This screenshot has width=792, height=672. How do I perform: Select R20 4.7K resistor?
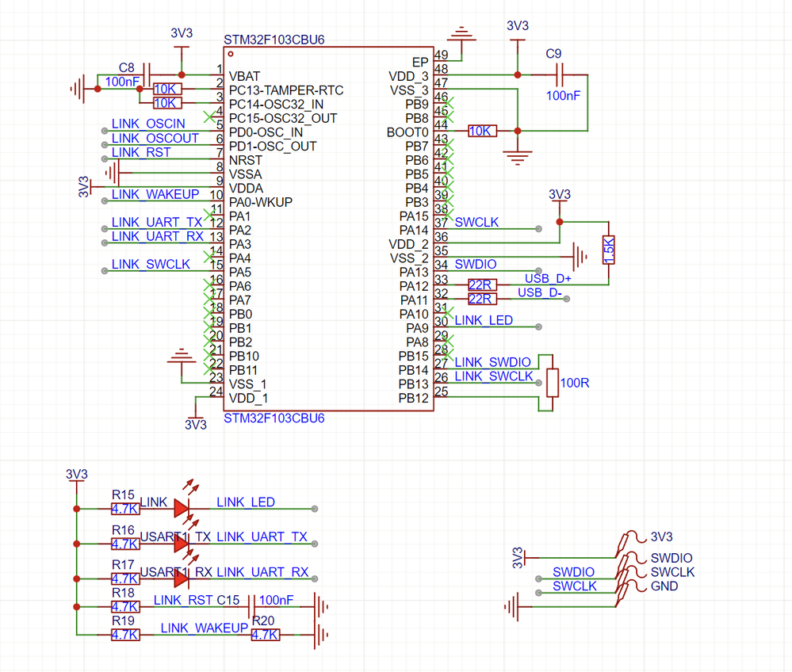[x=265, y=635]
